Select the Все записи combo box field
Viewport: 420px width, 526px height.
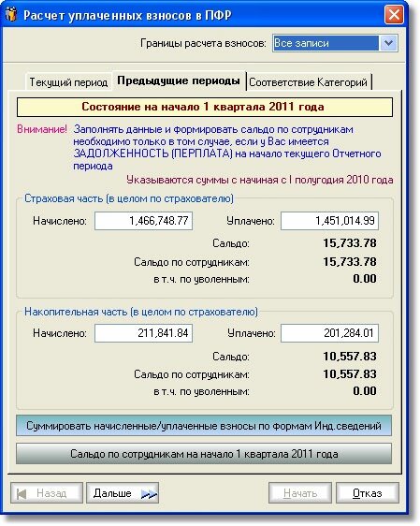click(x=326, y=43)
